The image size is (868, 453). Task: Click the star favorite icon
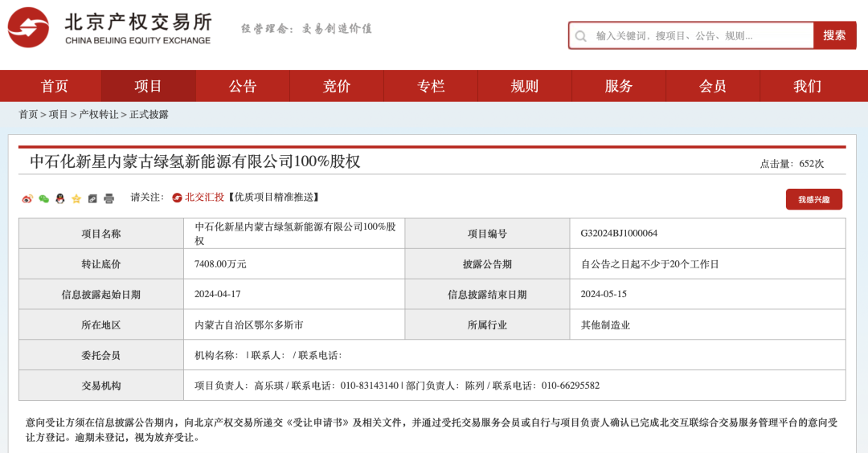click(x=76, y=198)
